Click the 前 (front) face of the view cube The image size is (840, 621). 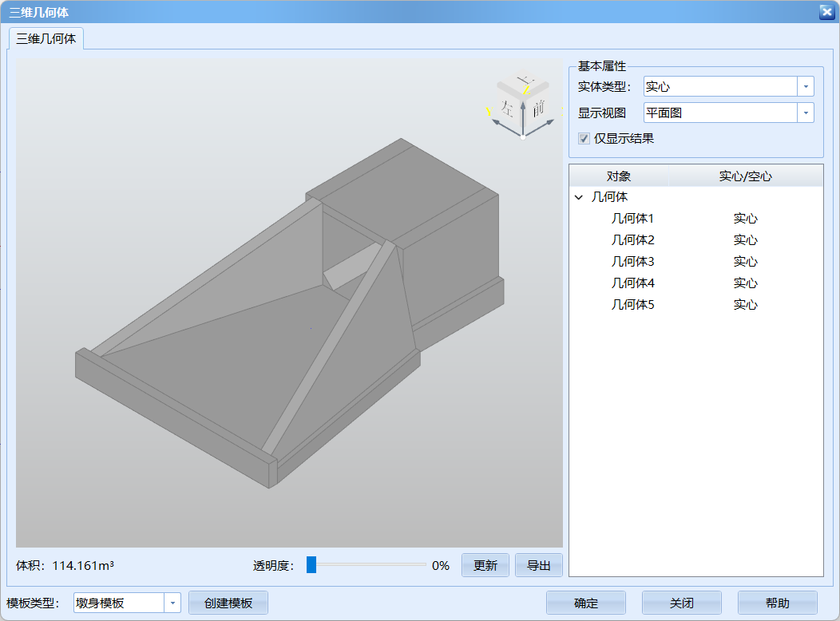tap(539, 109)
